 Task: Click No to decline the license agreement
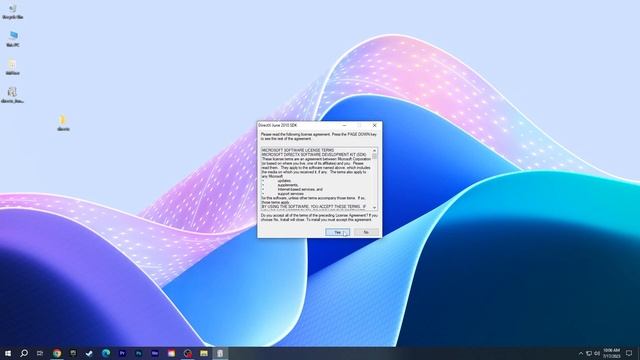click(366, 232)
